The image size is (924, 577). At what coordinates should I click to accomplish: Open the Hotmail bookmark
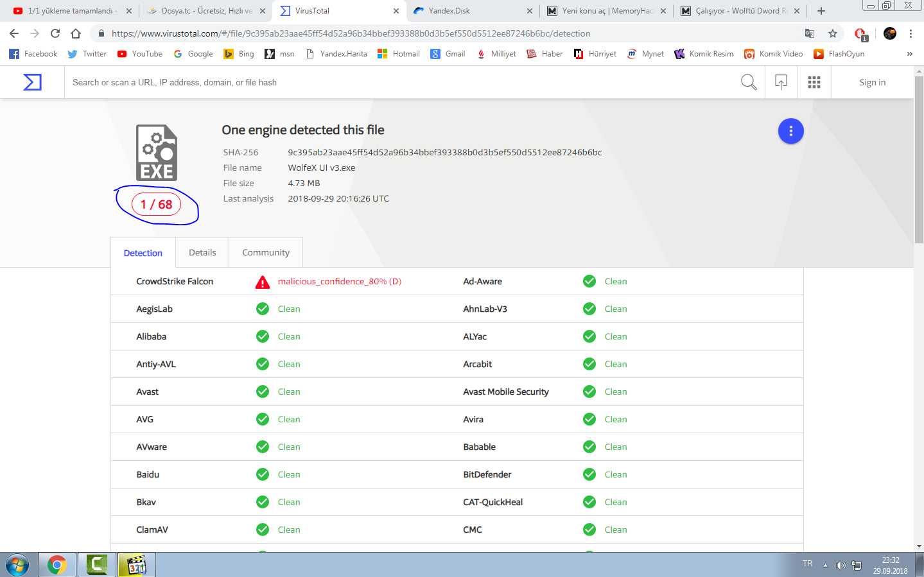click(399, 54)
